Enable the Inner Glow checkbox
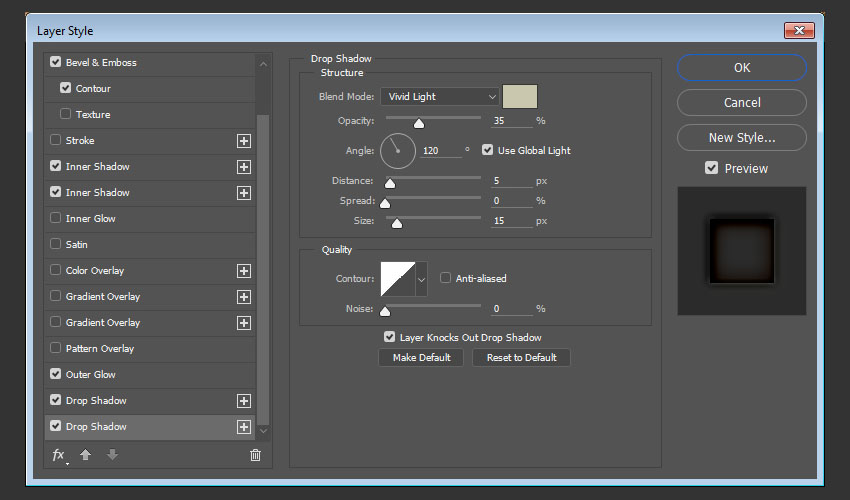Viewport: 850px width, 500px height. (55, 218)
